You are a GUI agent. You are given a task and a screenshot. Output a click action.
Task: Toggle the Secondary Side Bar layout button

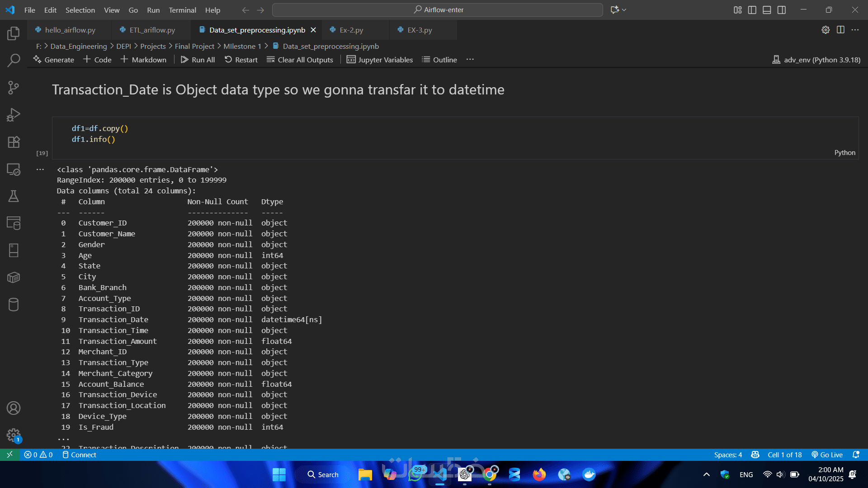(782, 10)
